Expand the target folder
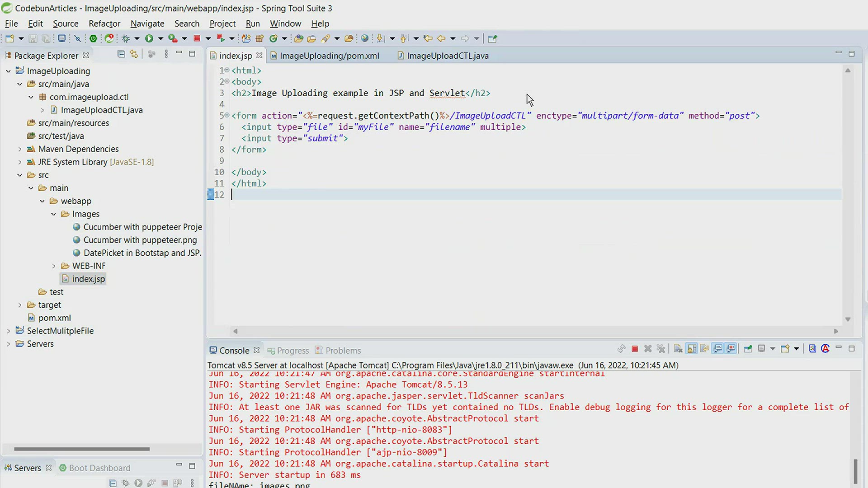This screenshot has width=868, height=488. (x=19, y=305)
